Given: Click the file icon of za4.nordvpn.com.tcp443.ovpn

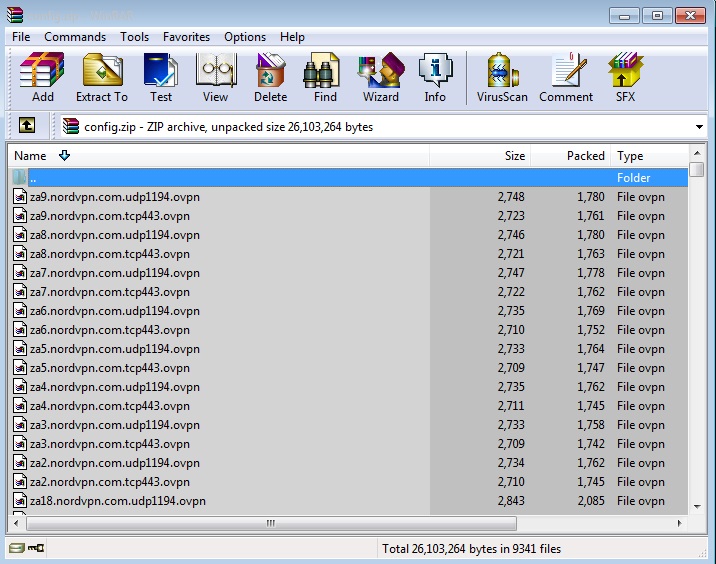Looking at the screenshot, I should coord(20,406).
